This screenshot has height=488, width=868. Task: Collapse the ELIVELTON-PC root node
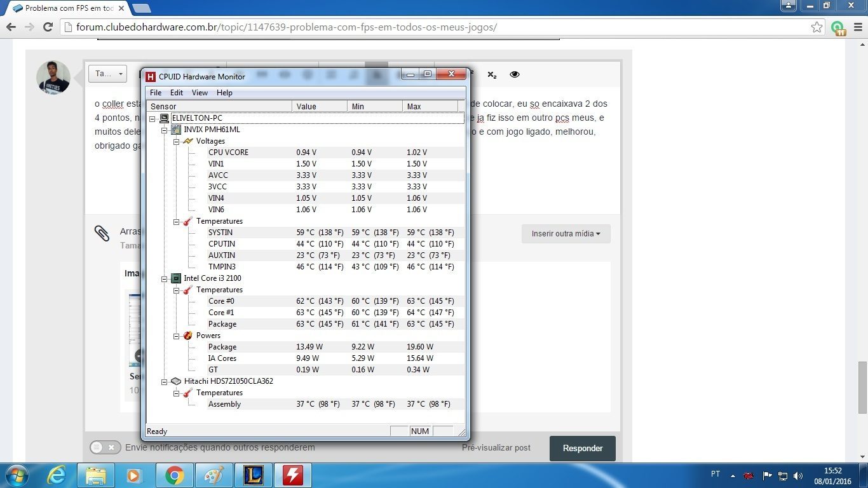coord(153,118)
